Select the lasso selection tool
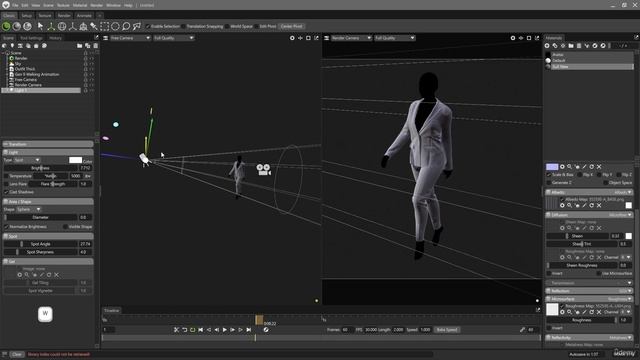 click(x=126, y=27)
